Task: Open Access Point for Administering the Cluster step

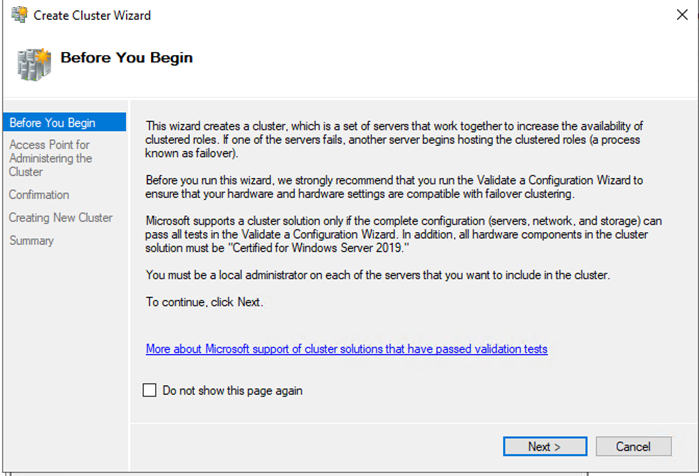Action: click(x=50, y=158)
